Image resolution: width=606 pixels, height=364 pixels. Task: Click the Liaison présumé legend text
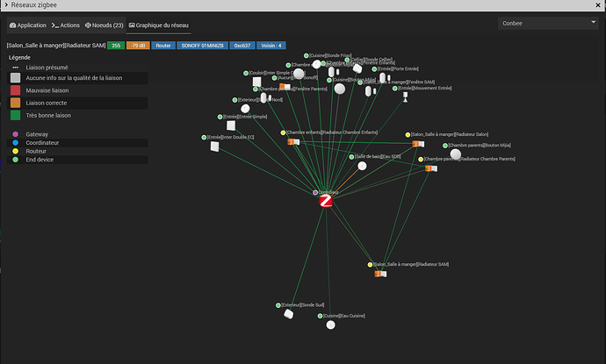click(x=47, y=68)
